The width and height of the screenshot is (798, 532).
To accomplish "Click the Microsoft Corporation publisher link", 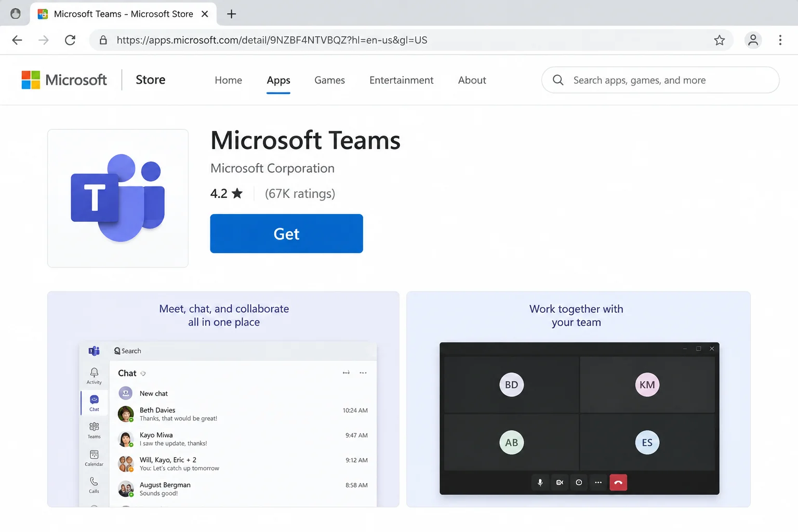I will pos(272,168).
